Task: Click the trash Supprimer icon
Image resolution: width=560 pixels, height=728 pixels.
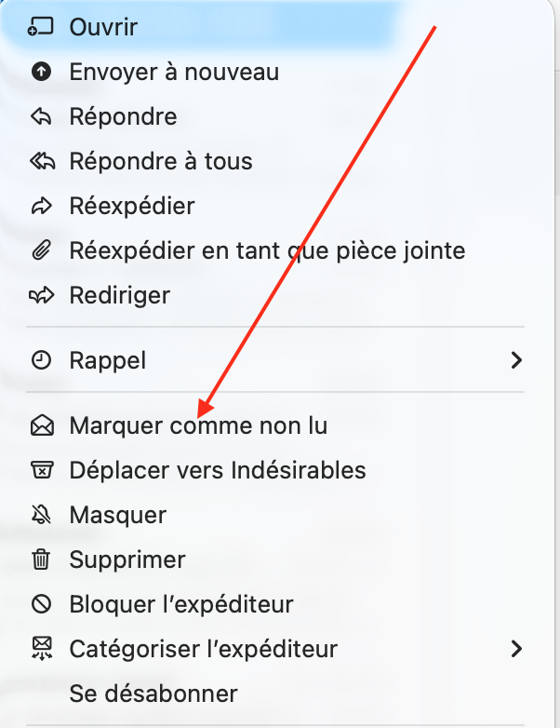Action: (x=41, y=559)
